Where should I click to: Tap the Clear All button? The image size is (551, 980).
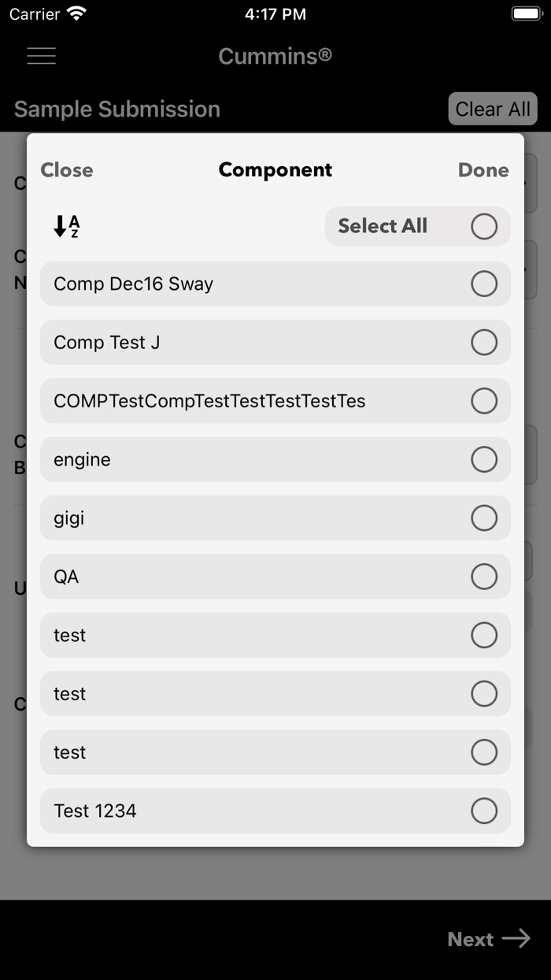click(x=492, y=109)
